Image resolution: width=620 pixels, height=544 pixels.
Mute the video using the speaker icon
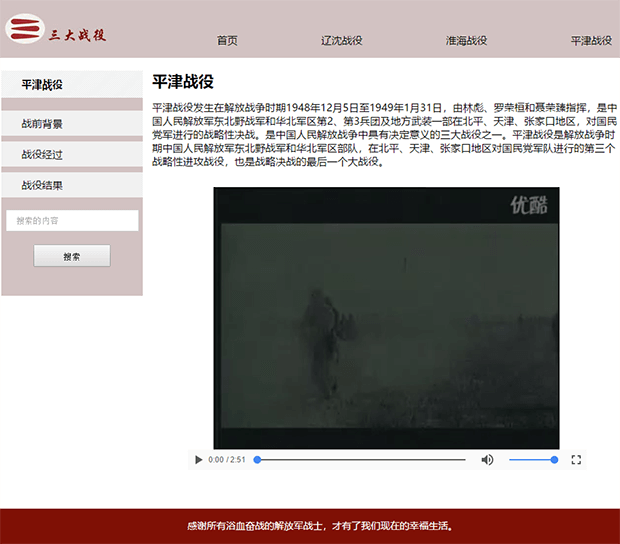point(487,460)
